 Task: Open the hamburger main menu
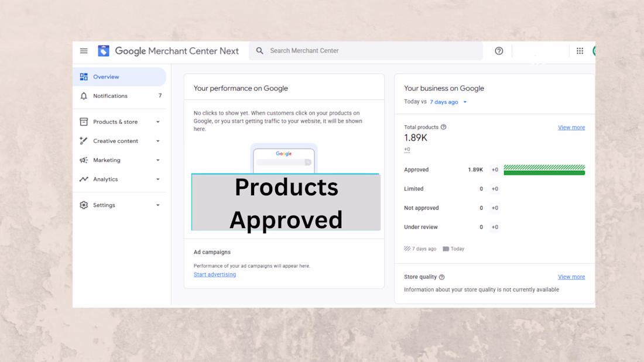coord(84,51)
